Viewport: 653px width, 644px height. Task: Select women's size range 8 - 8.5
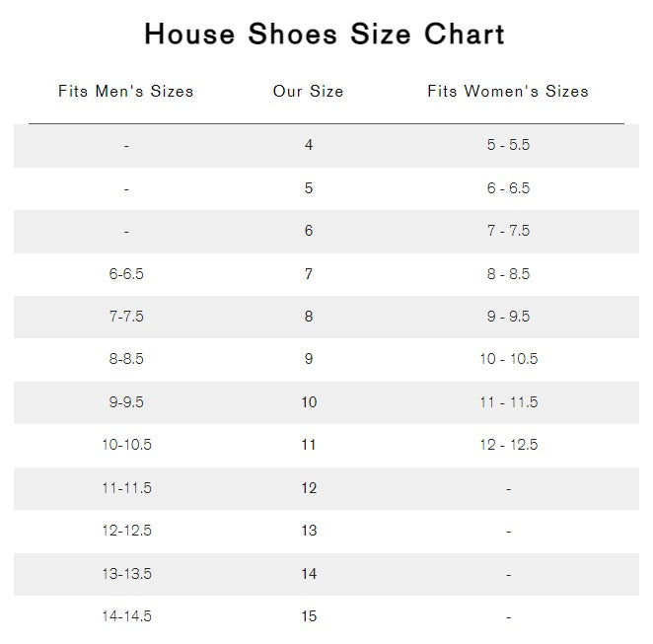point(508,274)
